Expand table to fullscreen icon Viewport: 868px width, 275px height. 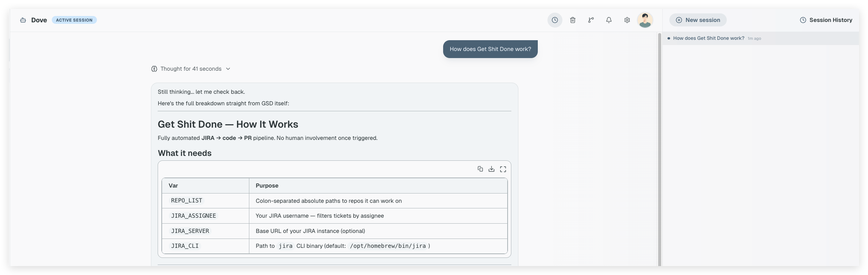[x=503, y=169]
